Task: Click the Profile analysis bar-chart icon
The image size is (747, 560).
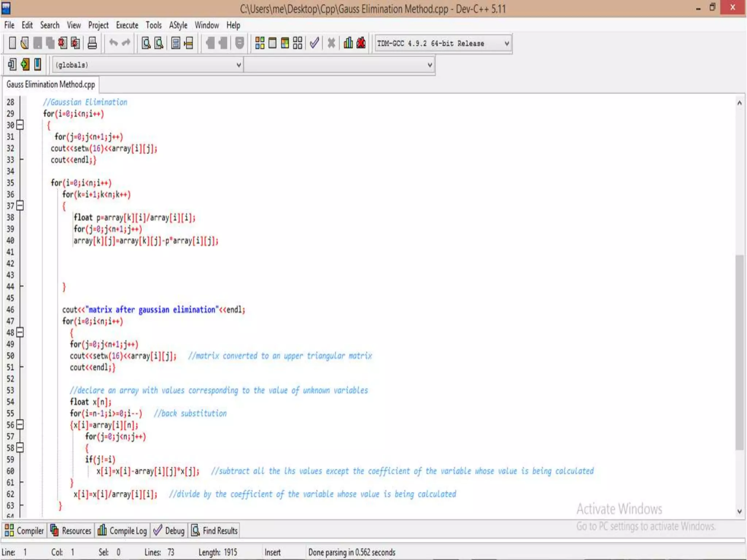Action: pos(348,43)
